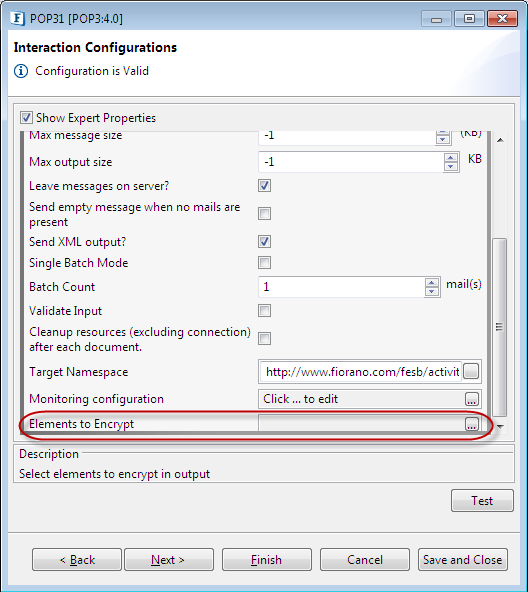The width and height of the screenshot is (528, 592).
Task: Click the Test button
Action: [x=482, y=501]
